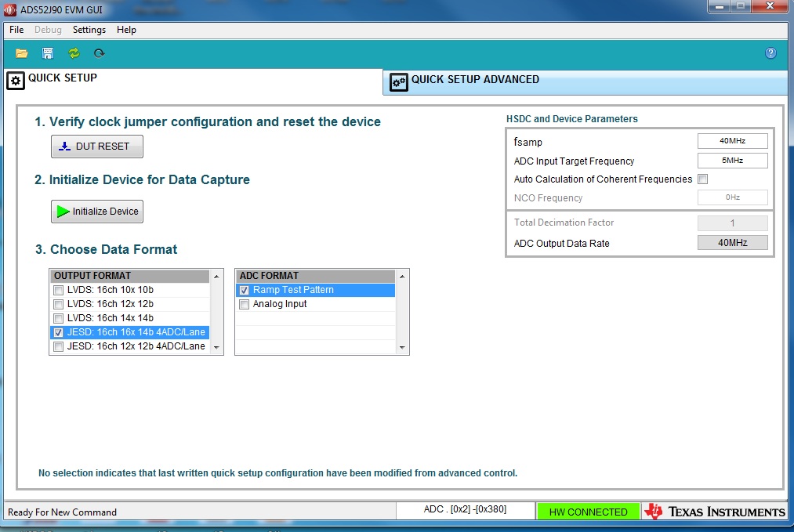Click the ADC Input Target Frequency field
Viewport: 794px width, 532px height.
732,161
